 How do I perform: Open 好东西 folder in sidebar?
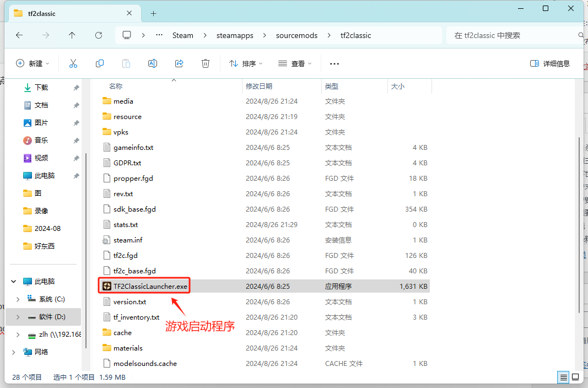39,246
